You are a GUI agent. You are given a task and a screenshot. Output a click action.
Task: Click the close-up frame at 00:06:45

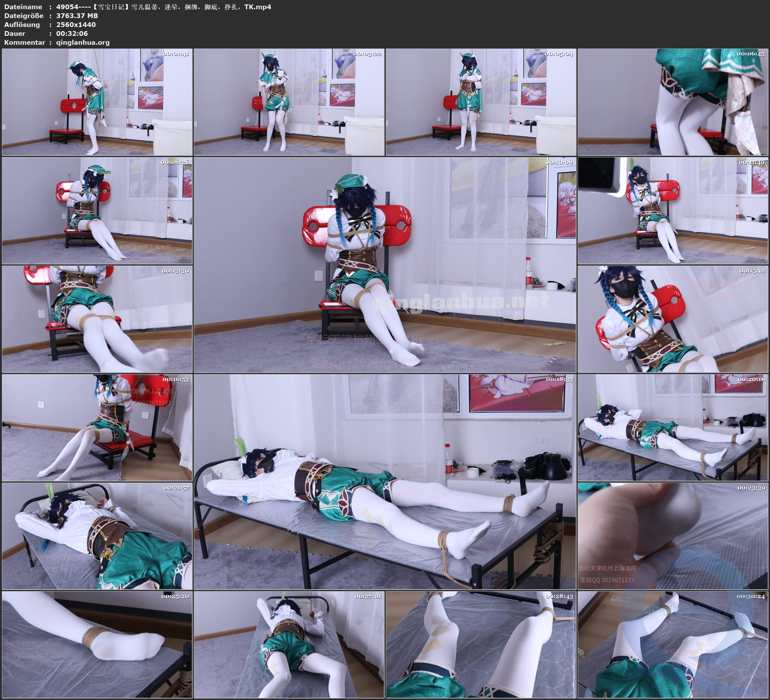point(673,102)
